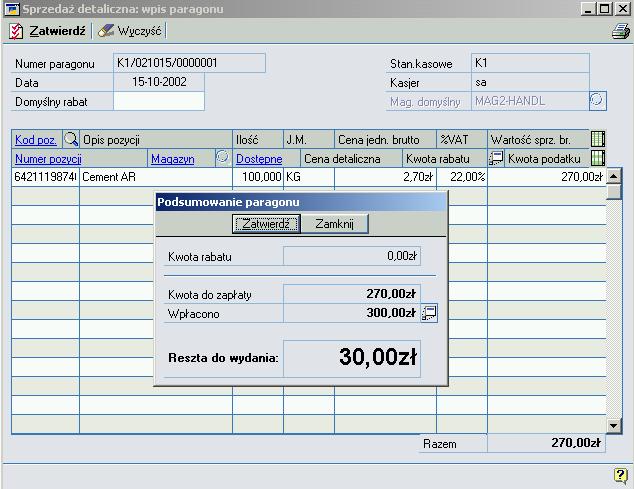Click the quantity cell 100,000
634x489 pixels.
pyautogui.click(x=258, y=177)
